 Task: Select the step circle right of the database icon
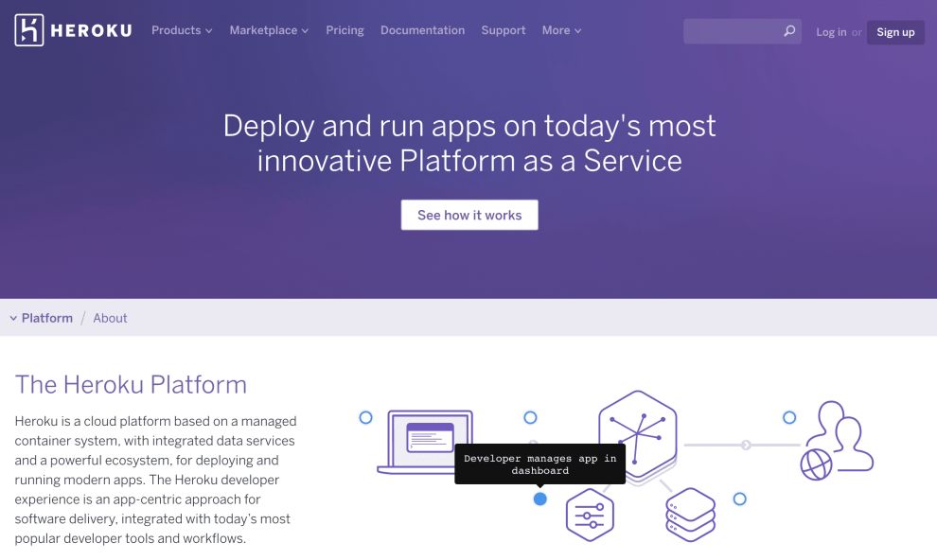[740, 499]
